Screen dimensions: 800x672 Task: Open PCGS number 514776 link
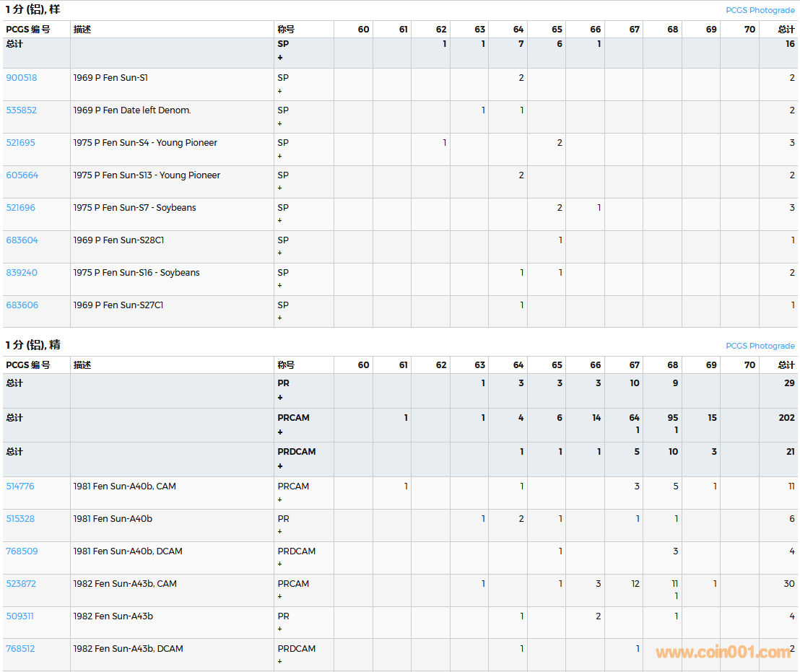(x=20, y=486)
